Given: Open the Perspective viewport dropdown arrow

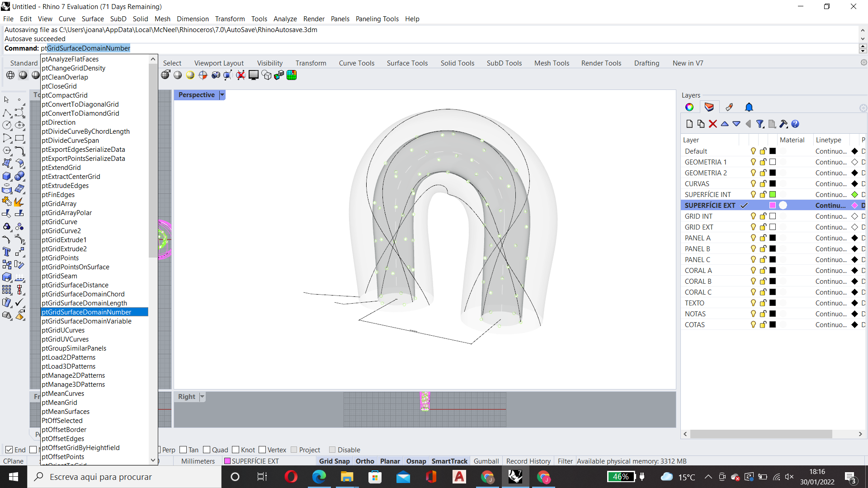Looking at the screenshot, I should pyautogui.click(x=222, y=95).
